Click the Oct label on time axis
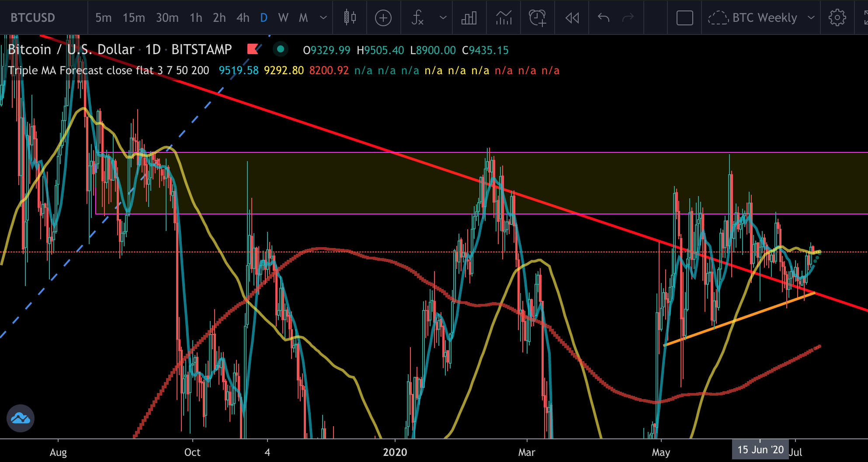 click(192, 452)
